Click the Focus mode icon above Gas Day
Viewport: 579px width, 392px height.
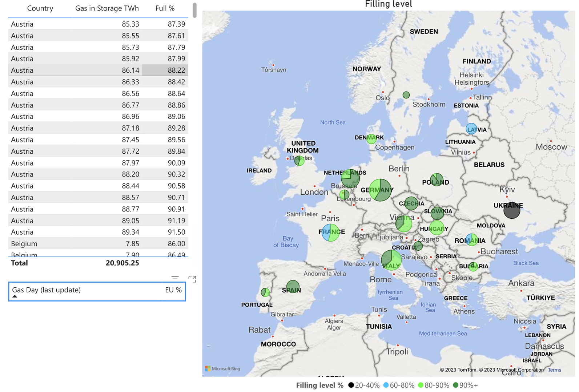pos(192,279)
